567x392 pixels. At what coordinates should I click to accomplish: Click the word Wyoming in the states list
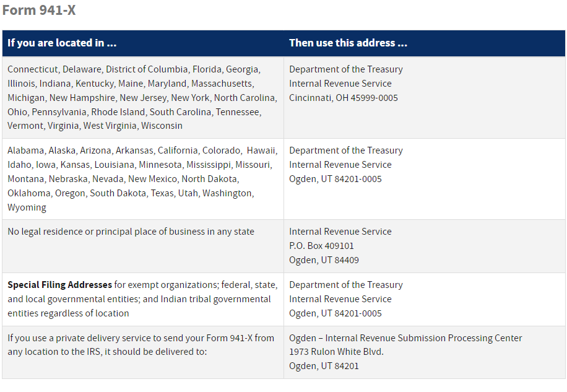27,207
